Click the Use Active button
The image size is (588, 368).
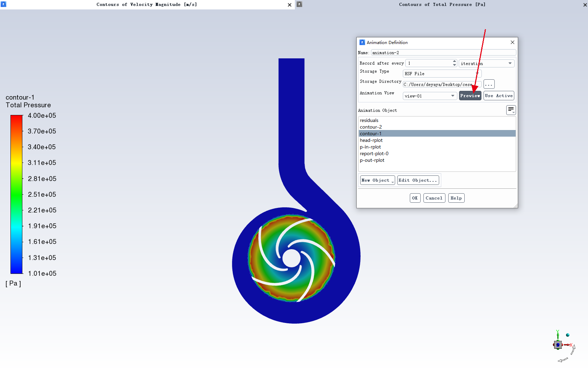[499, 96]
